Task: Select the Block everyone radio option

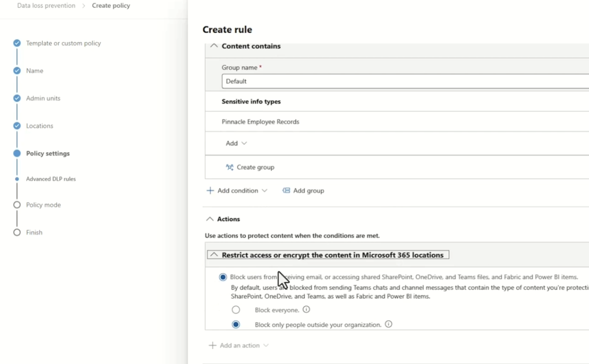Action: click(x=236, y=310)
